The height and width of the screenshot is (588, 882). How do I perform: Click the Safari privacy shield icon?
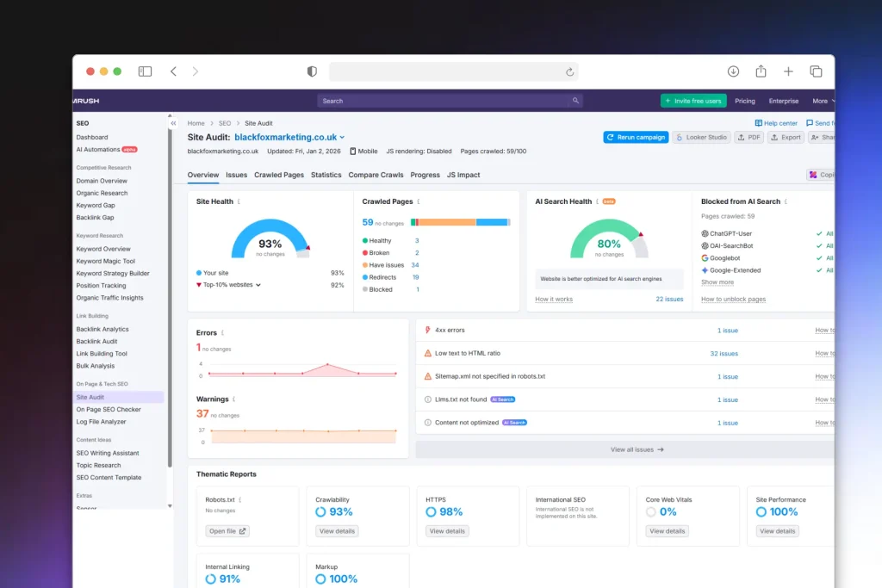(311, 71)
